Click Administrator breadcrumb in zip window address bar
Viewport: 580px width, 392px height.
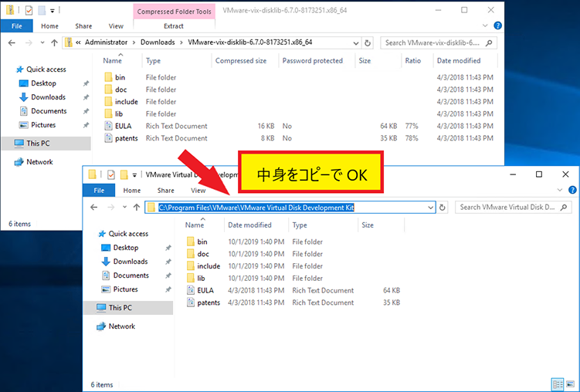coord(106,42)
